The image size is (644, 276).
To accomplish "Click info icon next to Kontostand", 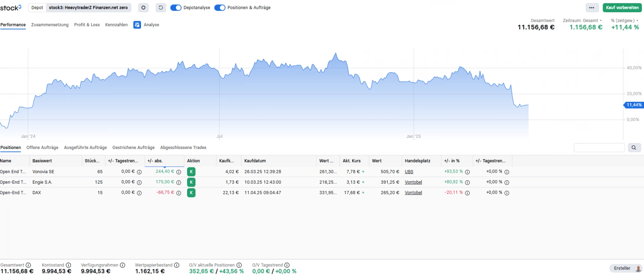I will 68,265.
